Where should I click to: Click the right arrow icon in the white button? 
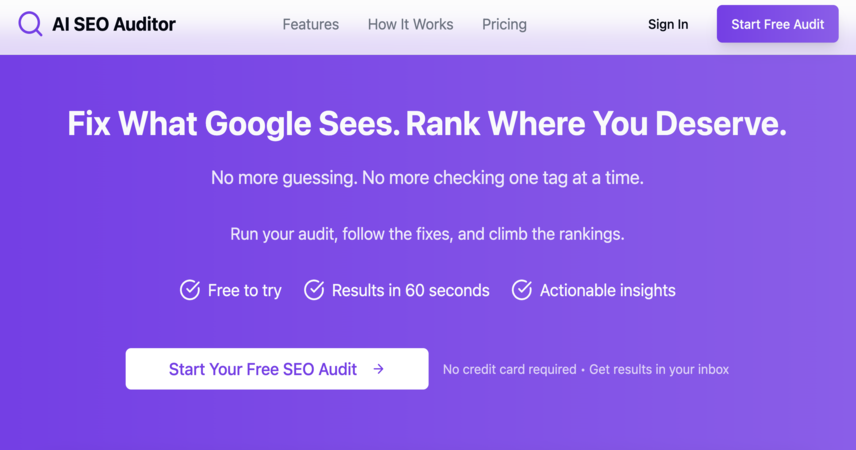tap(378, 369)
